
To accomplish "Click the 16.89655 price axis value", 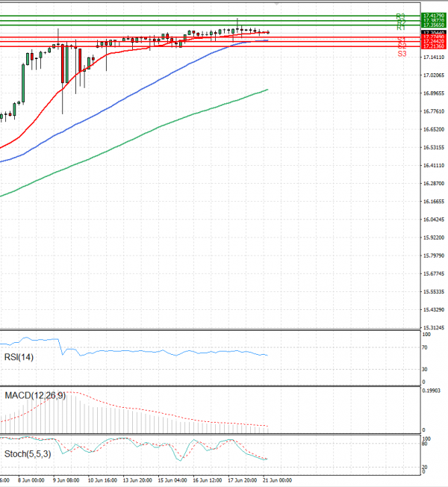I will [434, 93].
